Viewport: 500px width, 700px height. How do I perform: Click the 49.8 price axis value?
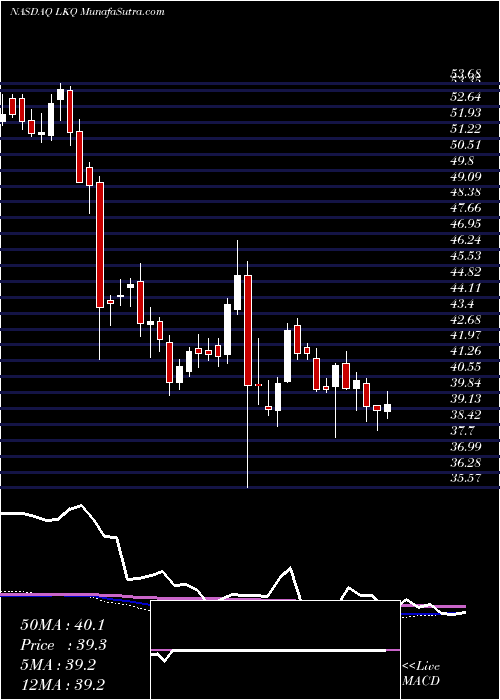click(x=462, y=161)
